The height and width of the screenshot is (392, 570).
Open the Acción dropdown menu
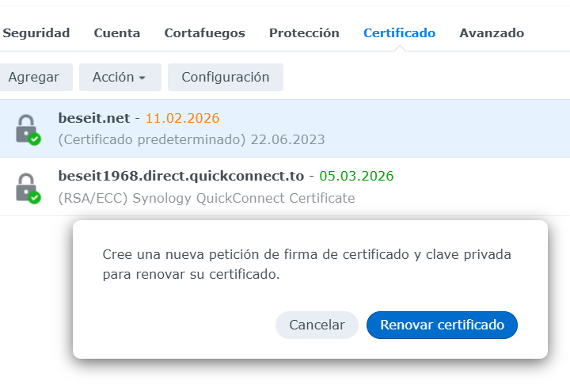pyautogui.click(x=120, y=77)
